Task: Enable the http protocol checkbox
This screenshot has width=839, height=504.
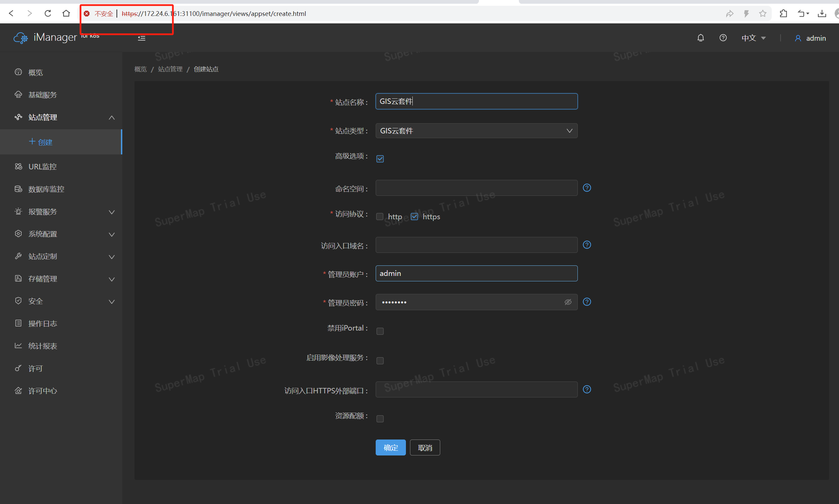Action: pos(380,217)
